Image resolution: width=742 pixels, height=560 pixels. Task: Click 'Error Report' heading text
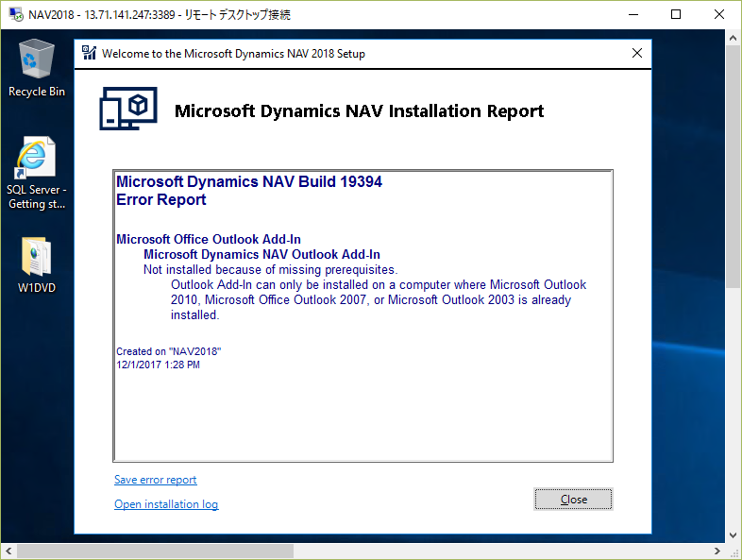coord(160,200)
